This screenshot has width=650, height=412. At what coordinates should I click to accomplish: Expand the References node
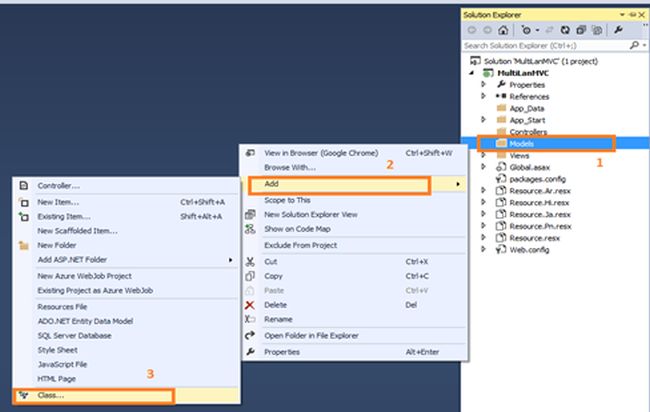click(483, 96)
